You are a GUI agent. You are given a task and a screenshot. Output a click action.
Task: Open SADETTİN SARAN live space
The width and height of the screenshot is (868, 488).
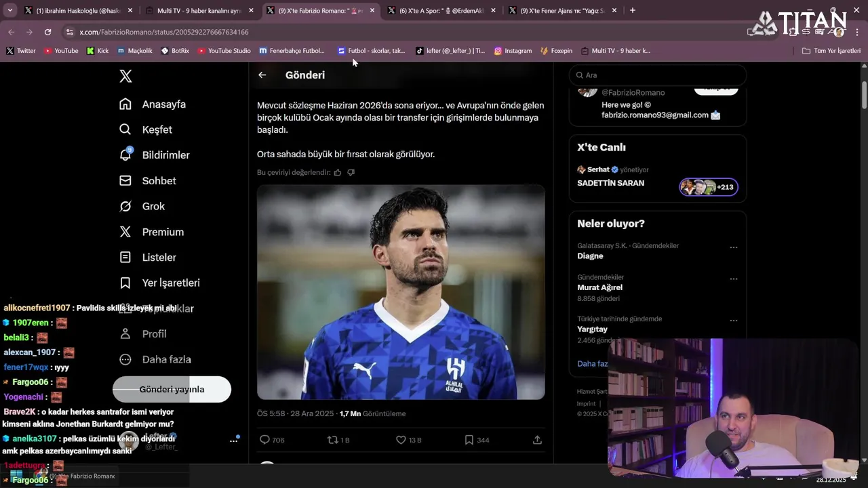pos(611,183)
